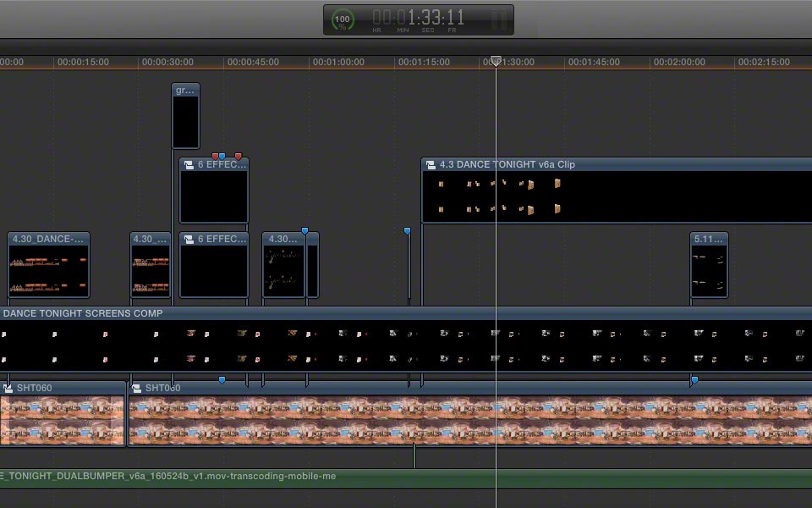This screenshot has height=508, width=812.
Task: Click the playhead handle on the ruler
Action: (497, 61)
